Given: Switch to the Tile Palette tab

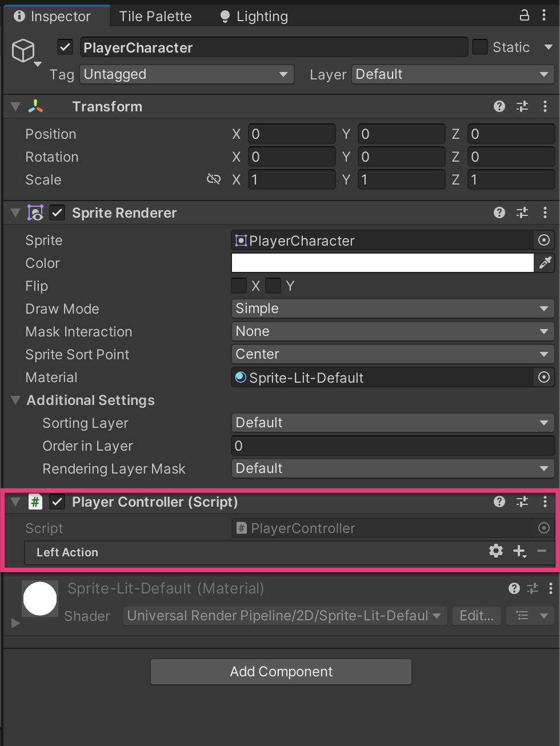Looking at the screenshot, I should click(155, 16).
